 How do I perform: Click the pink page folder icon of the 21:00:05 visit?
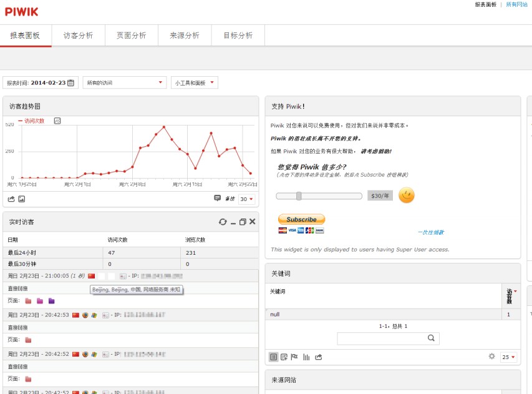click(40, 301)
